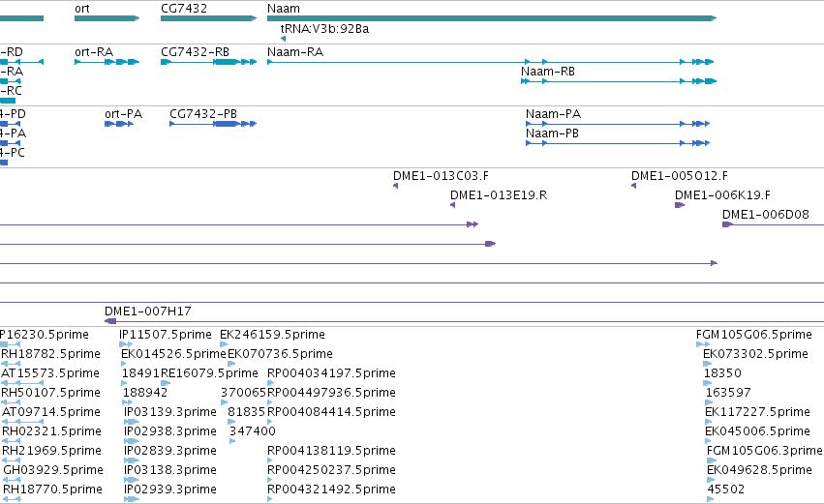Click the 163597 feature label
Viewport: 824px width, 504px height.
pyautogui.click(x=728, y=393)
